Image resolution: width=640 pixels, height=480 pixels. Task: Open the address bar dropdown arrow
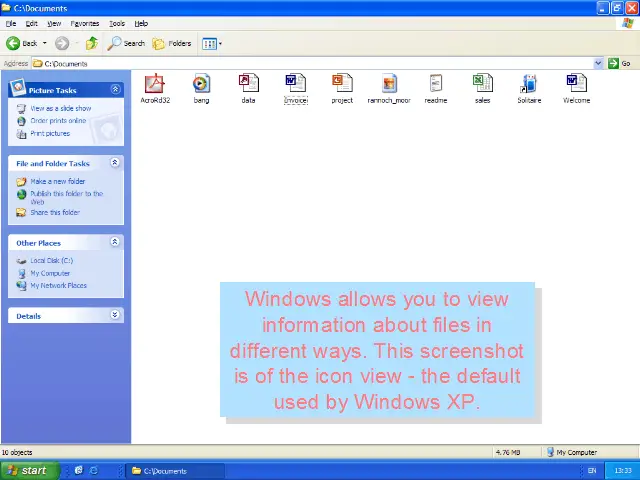coord(598,63)
